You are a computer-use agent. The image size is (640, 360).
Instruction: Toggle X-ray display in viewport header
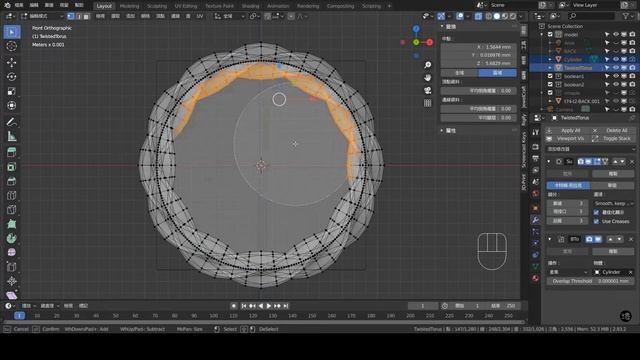tap(478, 16)
